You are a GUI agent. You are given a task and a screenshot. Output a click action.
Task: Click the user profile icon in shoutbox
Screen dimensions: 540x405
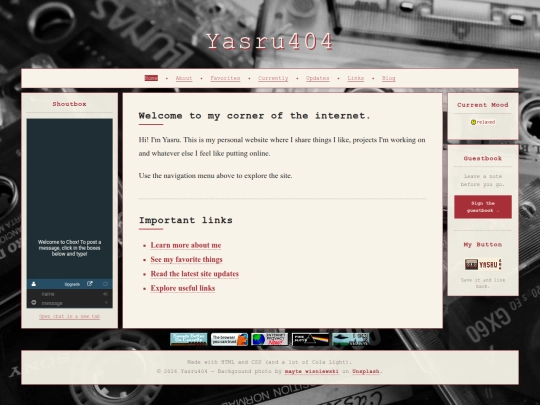(x=34, y=284)
